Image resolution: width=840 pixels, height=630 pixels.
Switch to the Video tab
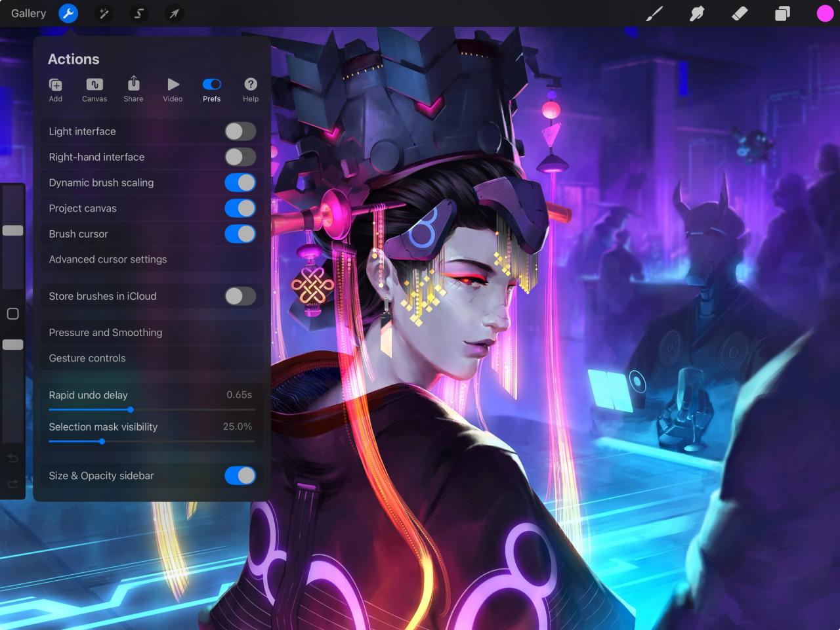pos(173,90)
